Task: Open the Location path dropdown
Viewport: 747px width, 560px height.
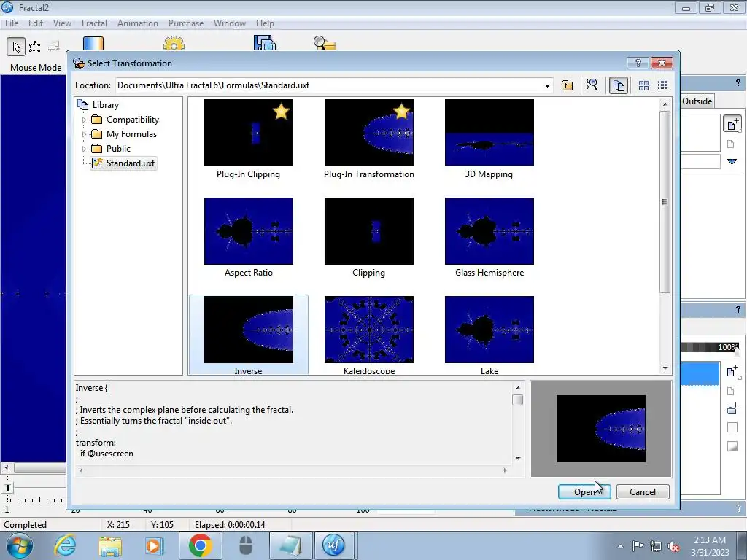Action: click(x=547, y=86)
